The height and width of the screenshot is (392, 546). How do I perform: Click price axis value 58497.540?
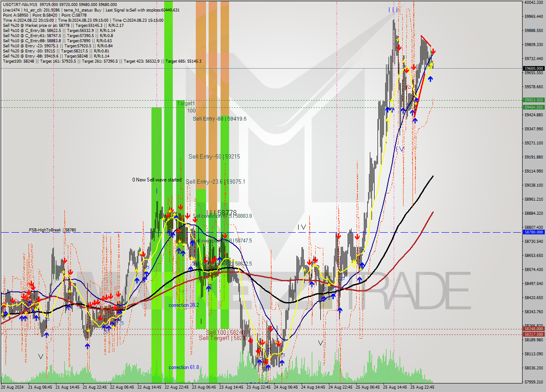coord(534,283)
